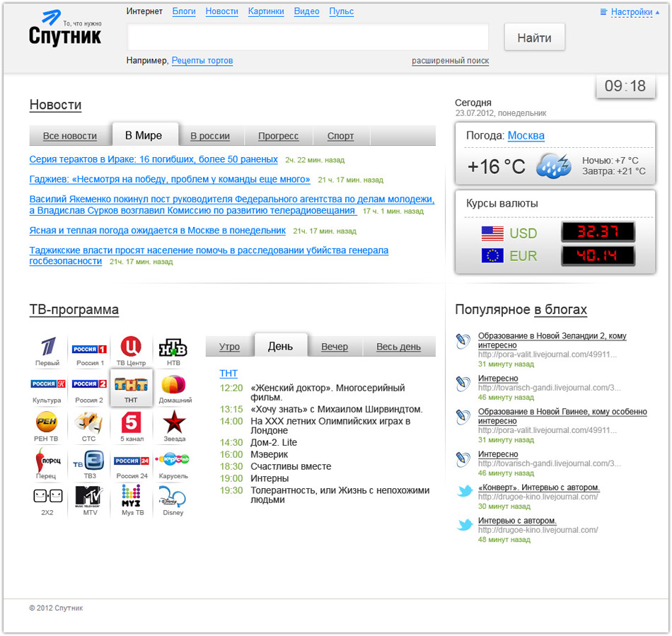Viewport: 672px width, 636px height.
Task: Click the 09:18 clock widget
Action: tap(625, 86)
